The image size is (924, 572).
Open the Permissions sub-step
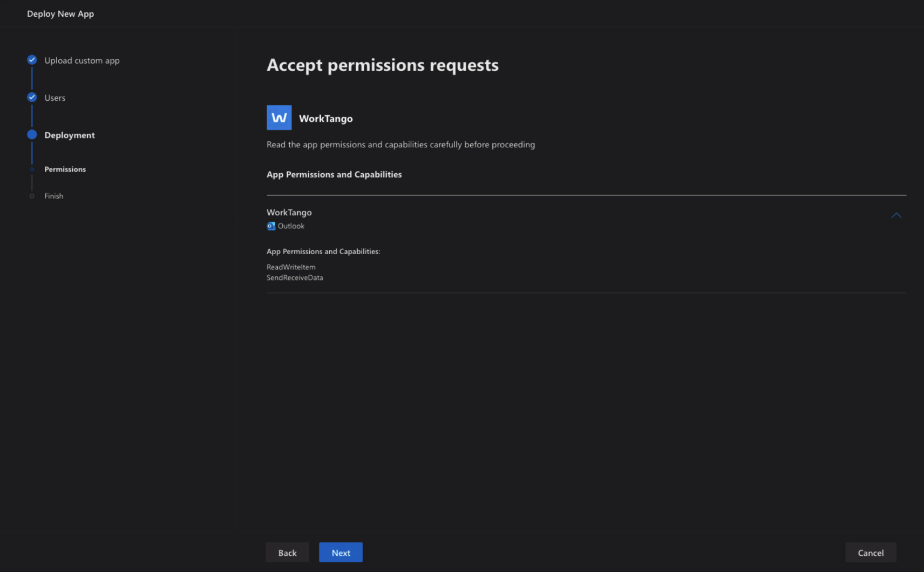65,169
